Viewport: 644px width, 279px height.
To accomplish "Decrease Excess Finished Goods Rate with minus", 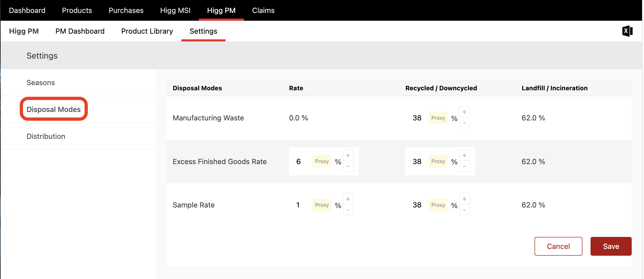I will (x=348, y=167).
